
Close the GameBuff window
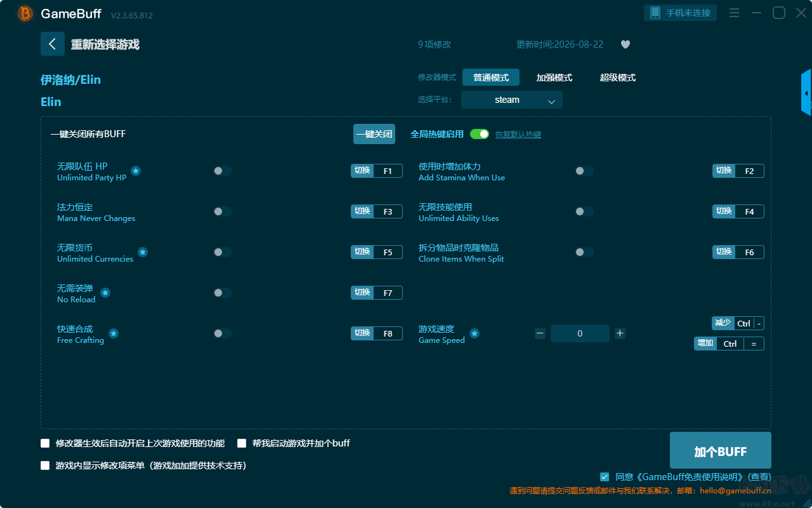801,13
